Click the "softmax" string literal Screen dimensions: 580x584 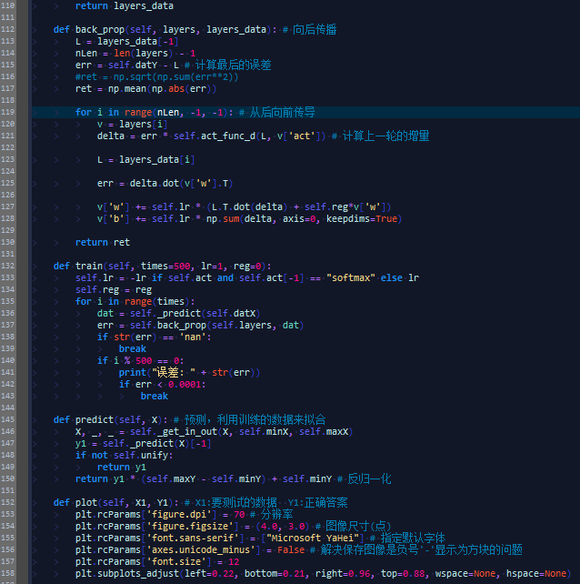click(351, 278)
